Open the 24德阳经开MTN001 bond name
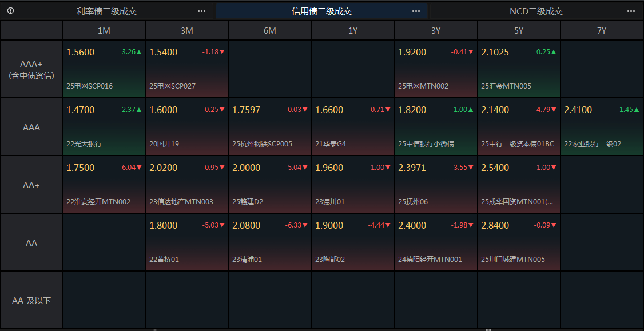 [x=430, y=260]
